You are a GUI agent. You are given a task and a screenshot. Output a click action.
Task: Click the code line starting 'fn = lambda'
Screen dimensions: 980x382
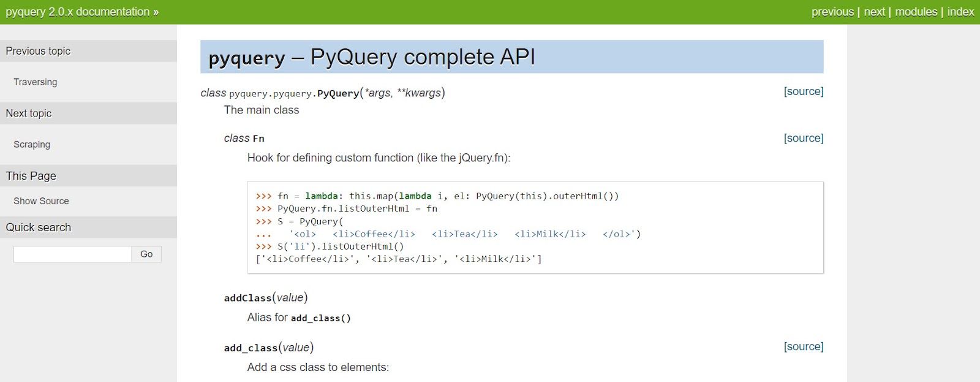tap(437, 196)
